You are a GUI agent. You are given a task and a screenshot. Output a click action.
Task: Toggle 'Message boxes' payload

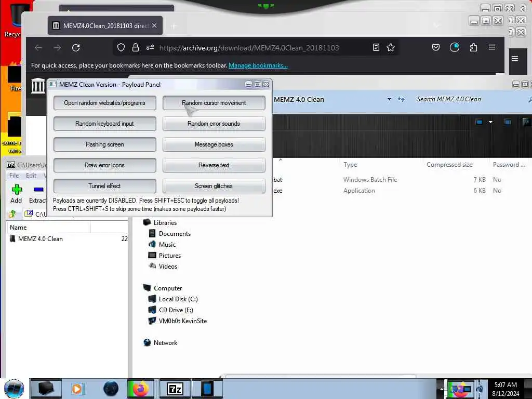coord(214,144)
